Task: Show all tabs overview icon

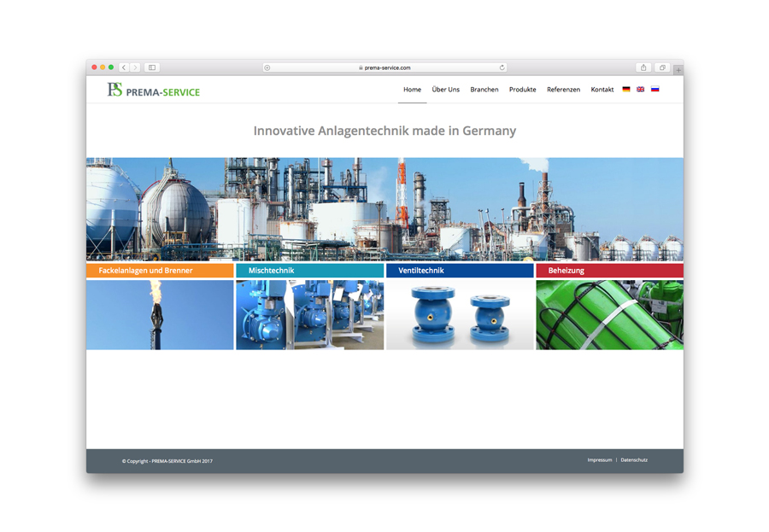Action: (662, 67)
